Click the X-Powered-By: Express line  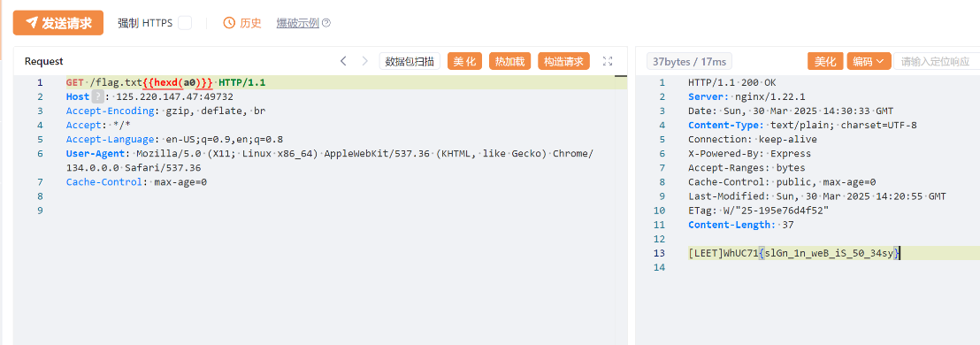coord(749,153)
